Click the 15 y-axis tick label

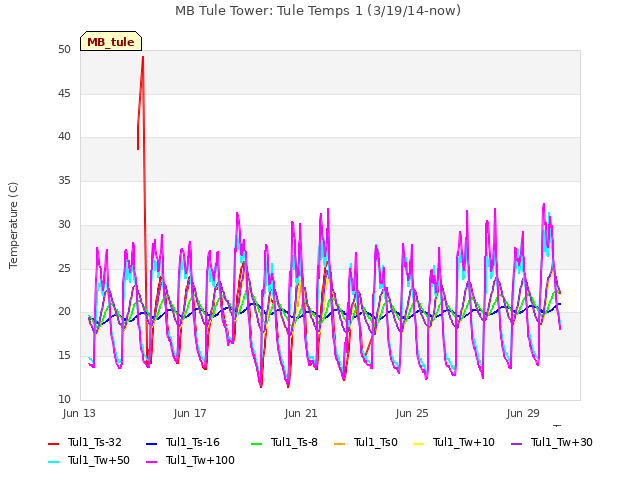coord(64,356)
